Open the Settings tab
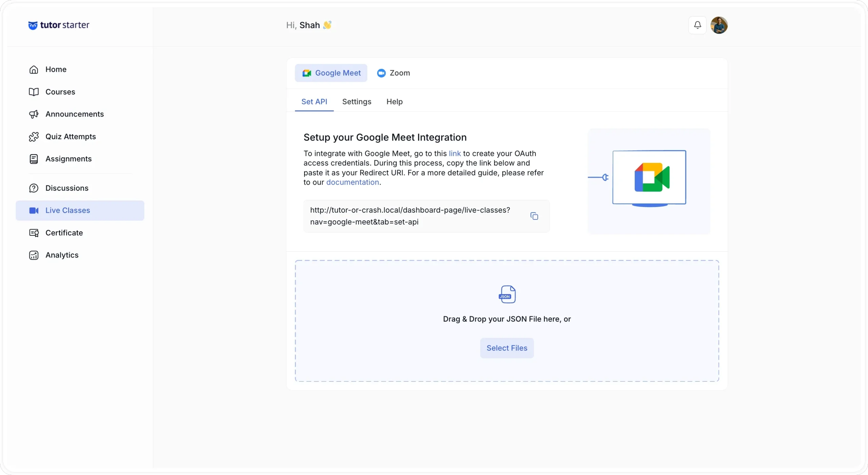Screen dimensions: 868x475 click(357, 102)
